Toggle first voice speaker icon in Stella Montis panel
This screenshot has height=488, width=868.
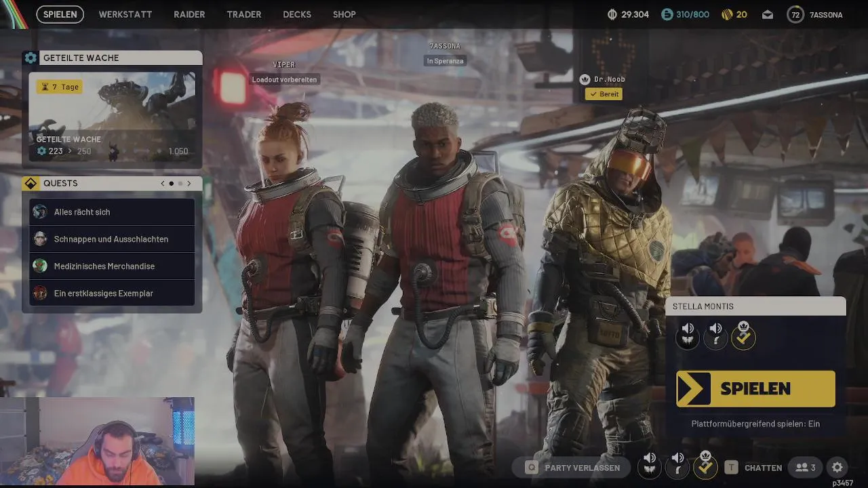[x=688, y=335]
